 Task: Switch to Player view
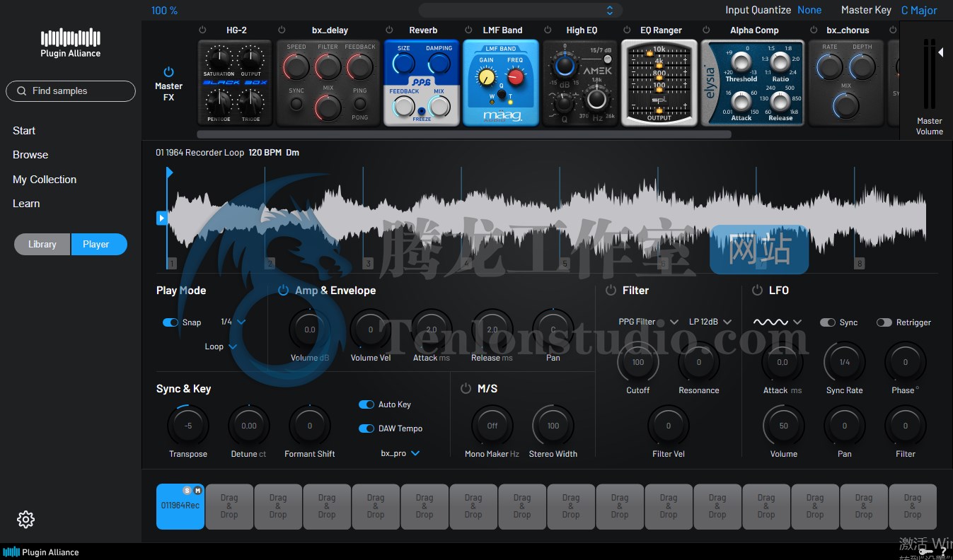point(99,244)
